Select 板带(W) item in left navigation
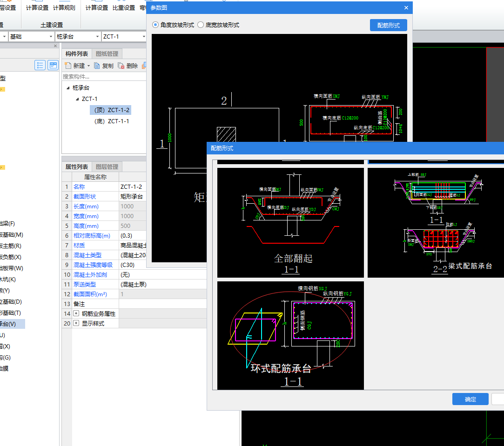 12,268
